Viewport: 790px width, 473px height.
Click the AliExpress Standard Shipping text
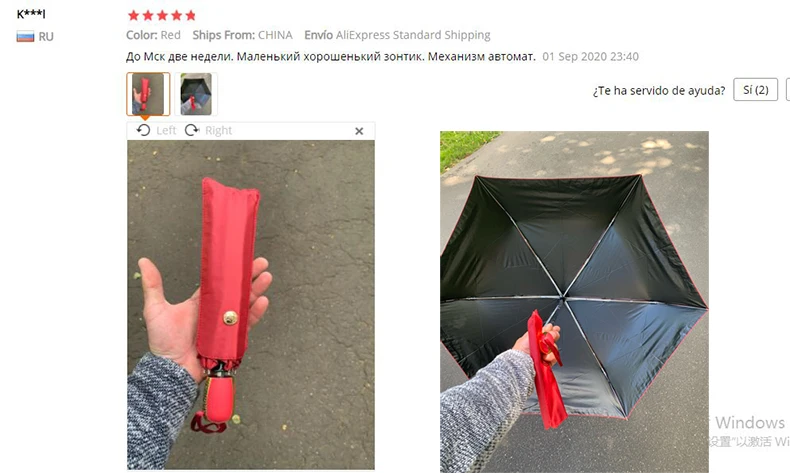413,35
